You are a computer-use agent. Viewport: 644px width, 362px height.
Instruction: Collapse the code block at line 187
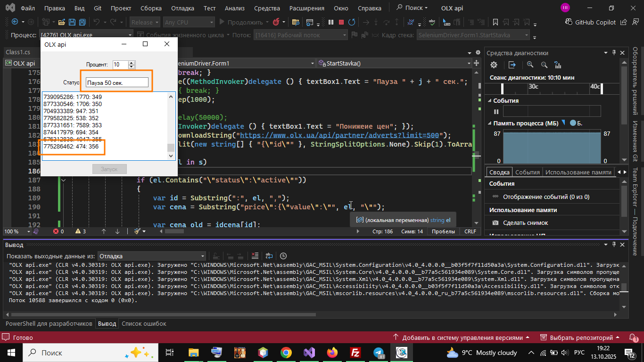[x=64, y=180]
